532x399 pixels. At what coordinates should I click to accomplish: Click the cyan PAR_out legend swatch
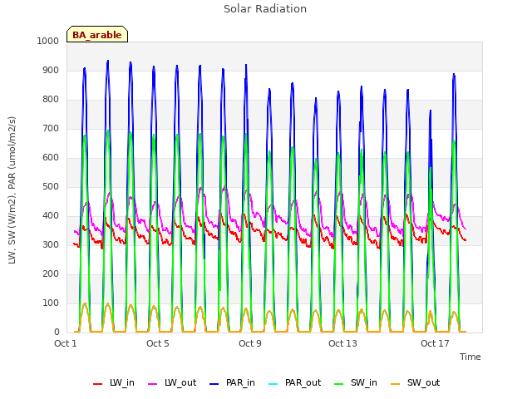[273, 384]
